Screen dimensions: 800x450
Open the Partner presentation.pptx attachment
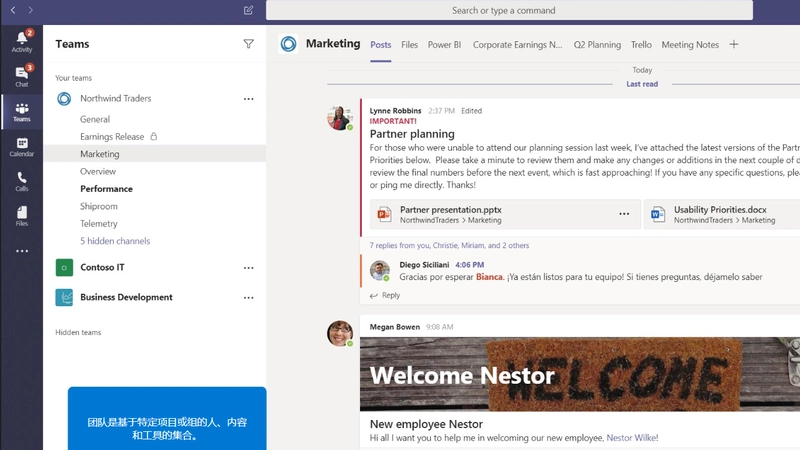click(x=505, y=214)
